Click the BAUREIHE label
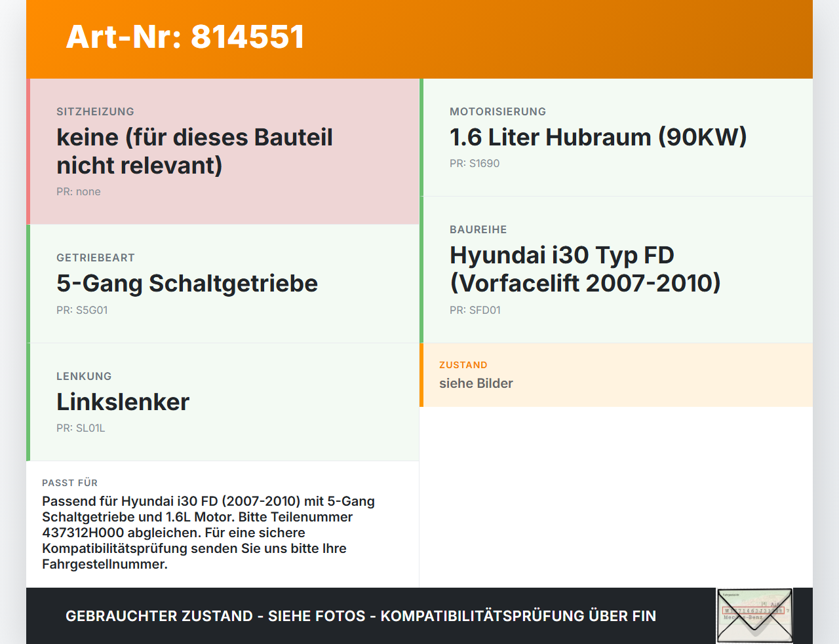The image size is (839, 644). pos(478,229)
